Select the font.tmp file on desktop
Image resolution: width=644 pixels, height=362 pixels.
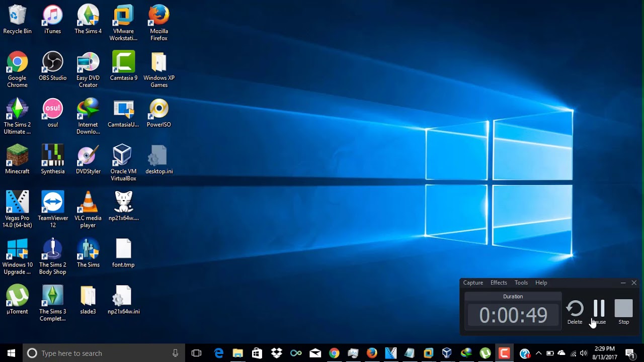click(x=123, y=253)
